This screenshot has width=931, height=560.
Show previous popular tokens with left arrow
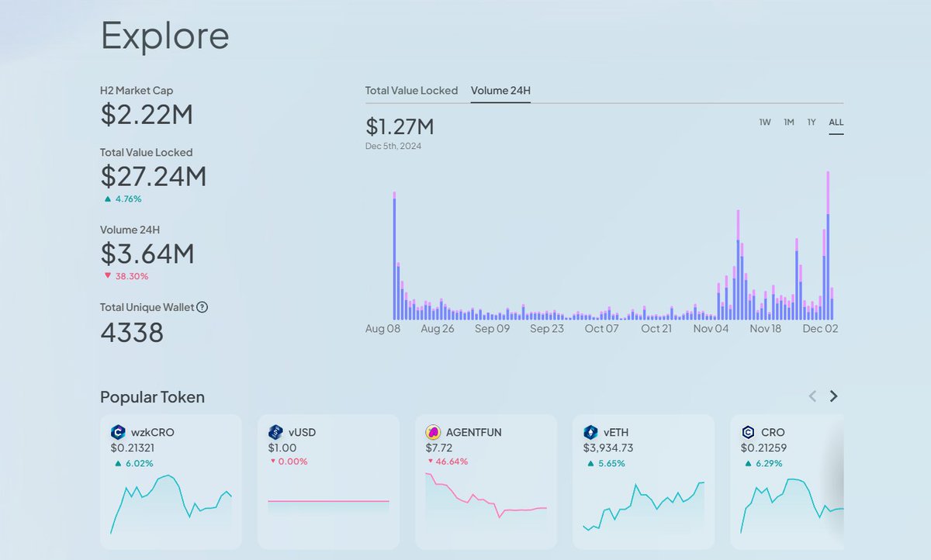812,396
